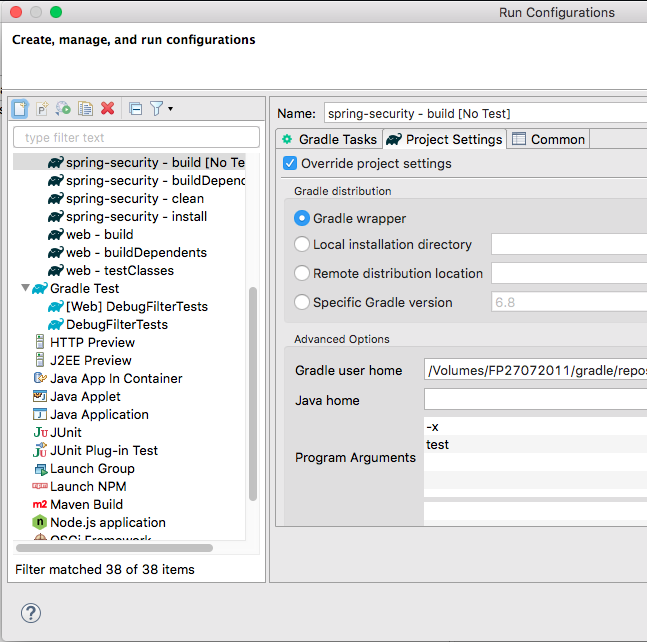Select Remote distribution location radio button
Viewport: 647px width, 642px height.
tap(302, 273)
